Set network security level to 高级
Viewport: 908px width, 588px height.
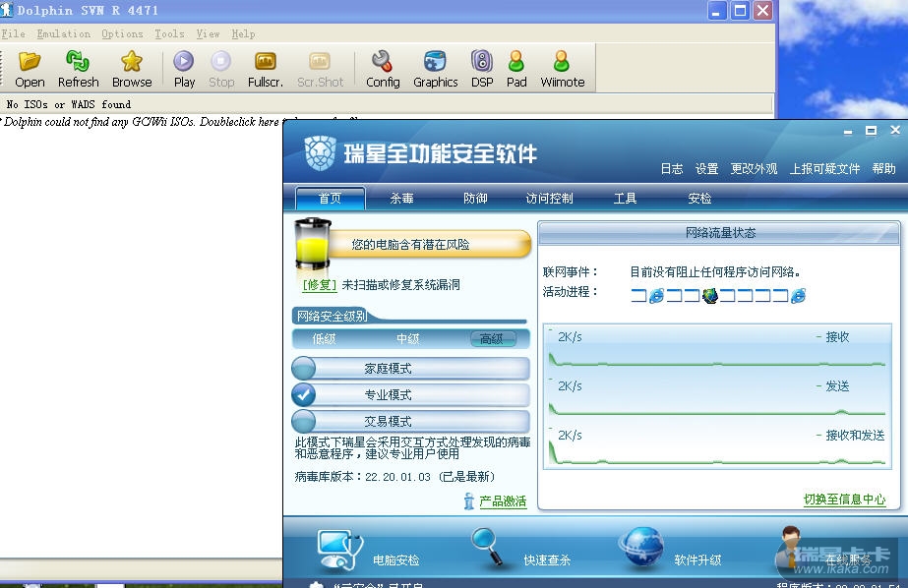click(492, 339)
